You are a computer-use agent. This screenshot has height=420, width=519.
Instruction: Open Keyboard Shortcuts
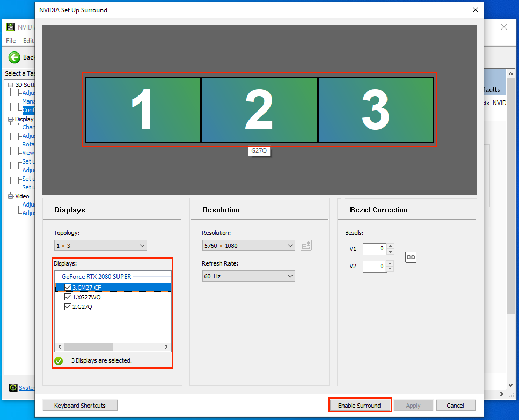tap(80, 406)
